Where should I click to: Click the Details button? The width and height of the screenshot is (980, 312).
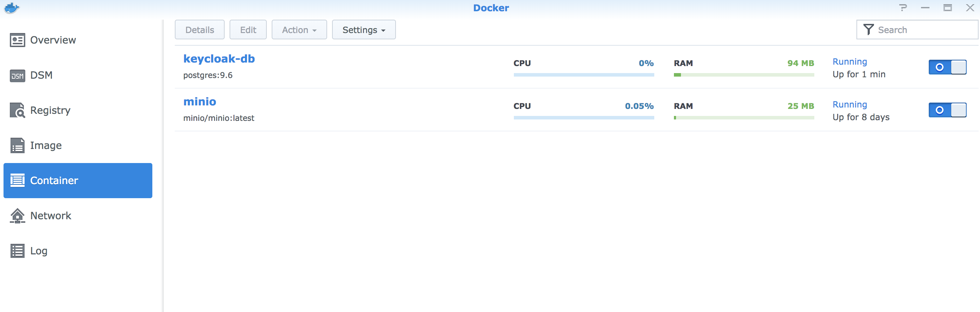tap(199, 30)
